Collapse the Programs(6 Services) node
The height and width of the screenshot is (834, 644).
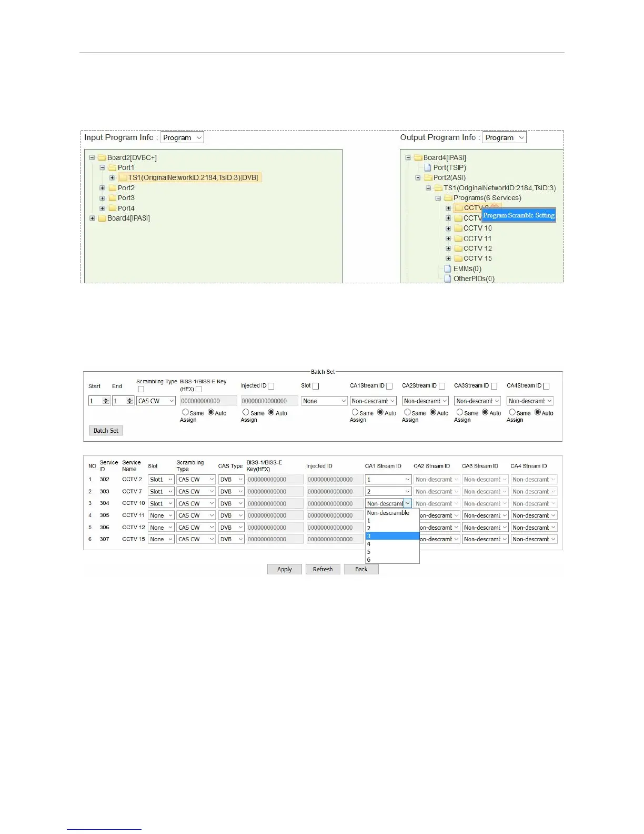pos(438,198)
